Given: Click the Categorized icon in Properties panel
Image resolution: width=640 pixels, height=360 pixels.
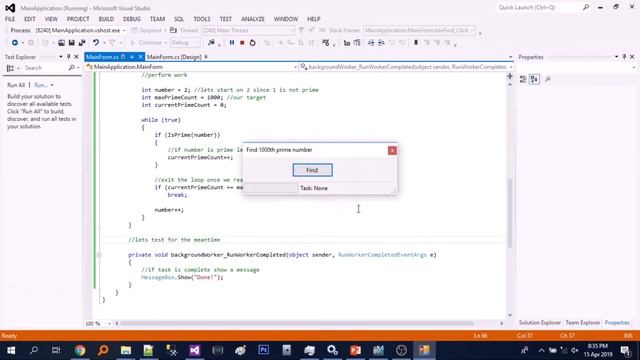Looking at the screenshot, I should (523, 79).
